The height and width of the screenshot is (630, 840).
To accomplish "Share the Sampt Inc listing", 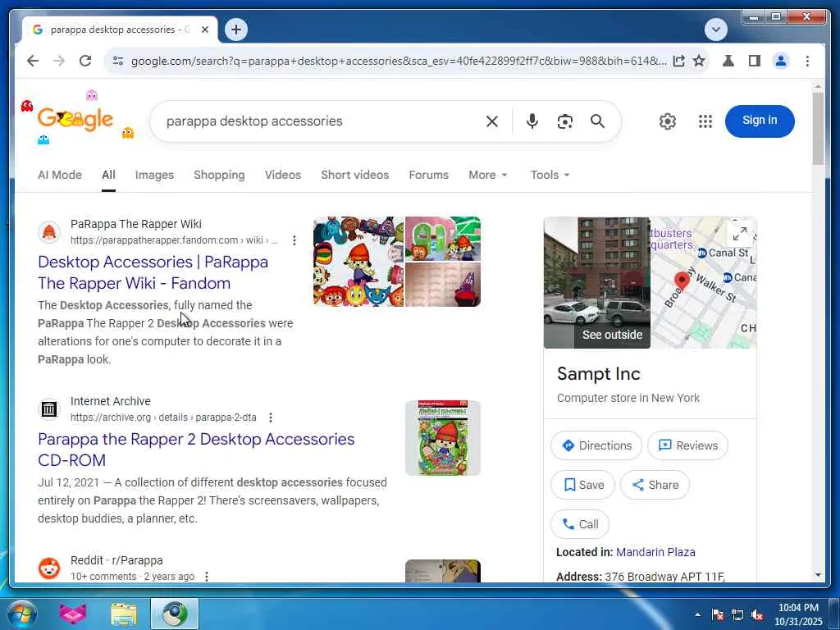I will pos(655,485).
